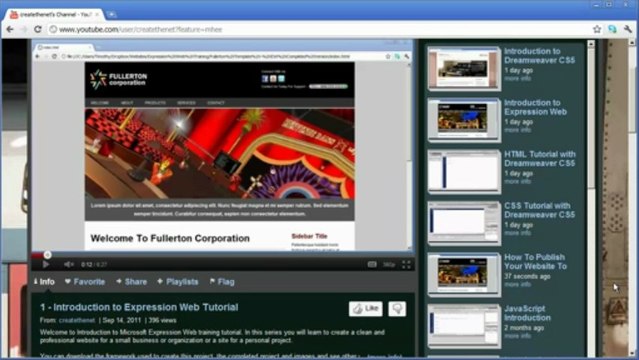Screen dimensions: 639x360
Task: Flag this video
Action: tap(222, 282)
